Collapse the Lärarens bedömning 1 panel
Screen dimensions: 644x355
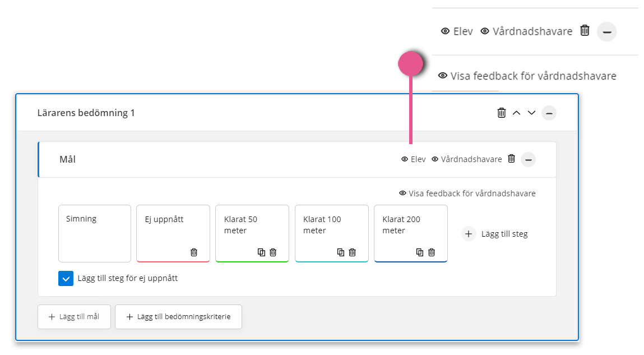click(549, 113)
